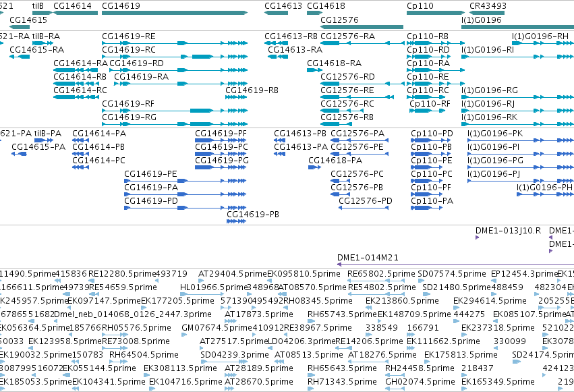Viewport: 574px width, 392px height.
Task: Click the CG14615-RA transcript label
Action: point(36,50)
